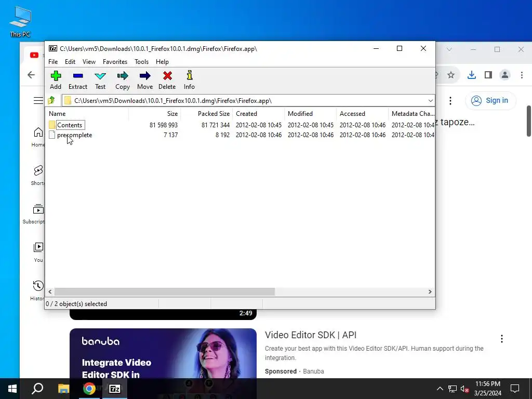Show hidden system tray icons chevron
Viewport: 532px width, 399px height.
pyautogui.click(x=440, y=389)
